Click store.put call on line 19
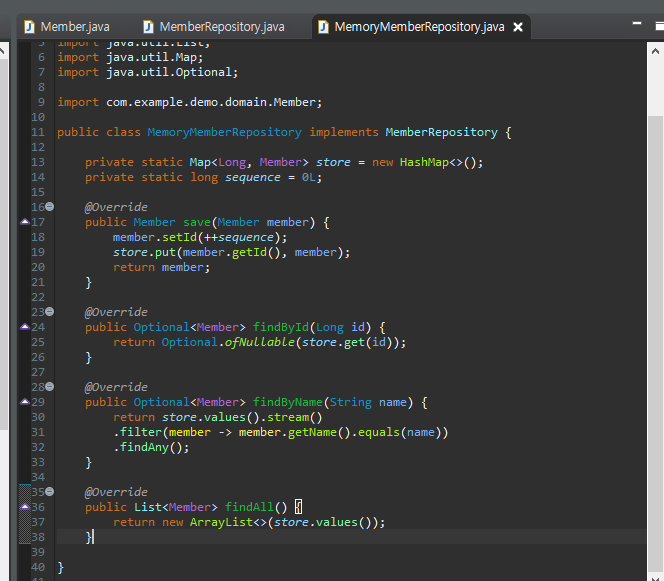Image resolution: width=664 pixels, height=581 pixels. pos(144,252)
